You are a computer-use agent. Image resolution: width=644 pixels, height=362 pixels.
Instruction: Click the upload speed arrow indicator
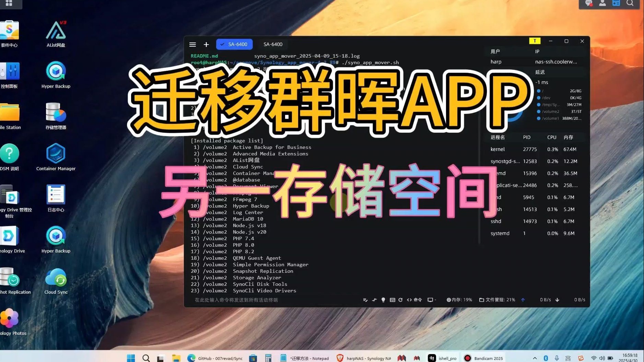[523, 300]
